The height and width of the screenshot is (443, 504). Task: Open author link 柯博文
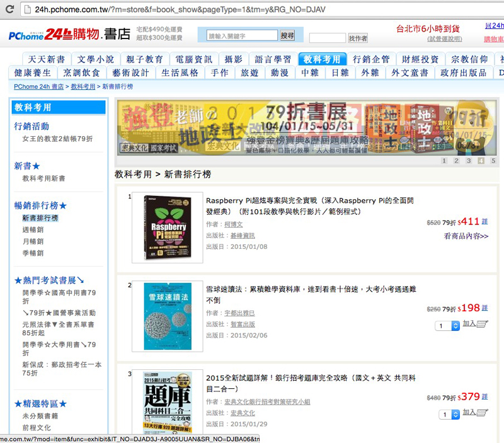pyautogui.click(x=233, y=224)
